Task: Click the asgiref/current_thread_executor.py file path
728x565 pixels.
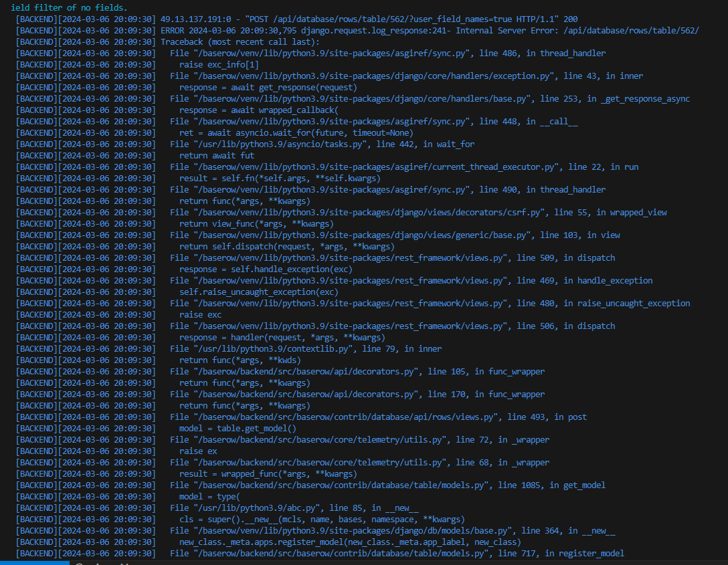Action: (x=376, y=166)
